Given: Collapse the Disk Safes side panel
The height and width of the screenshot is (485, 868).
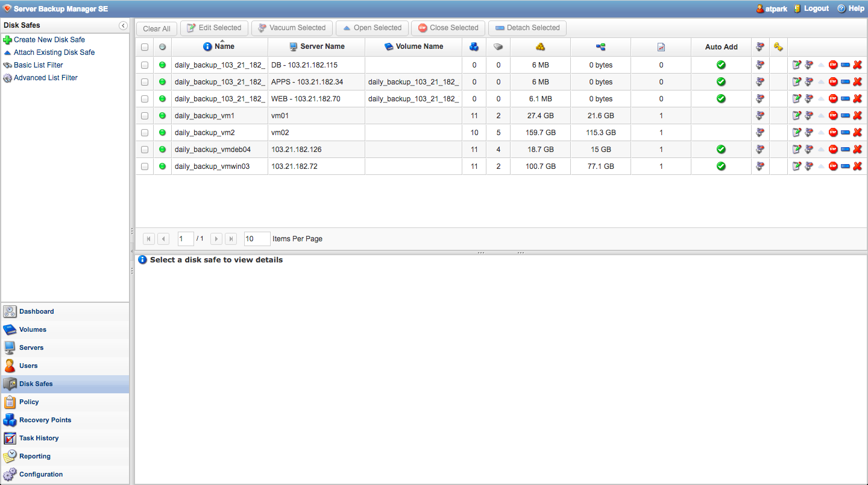Looking at the screenshot, I should (123, 25).
